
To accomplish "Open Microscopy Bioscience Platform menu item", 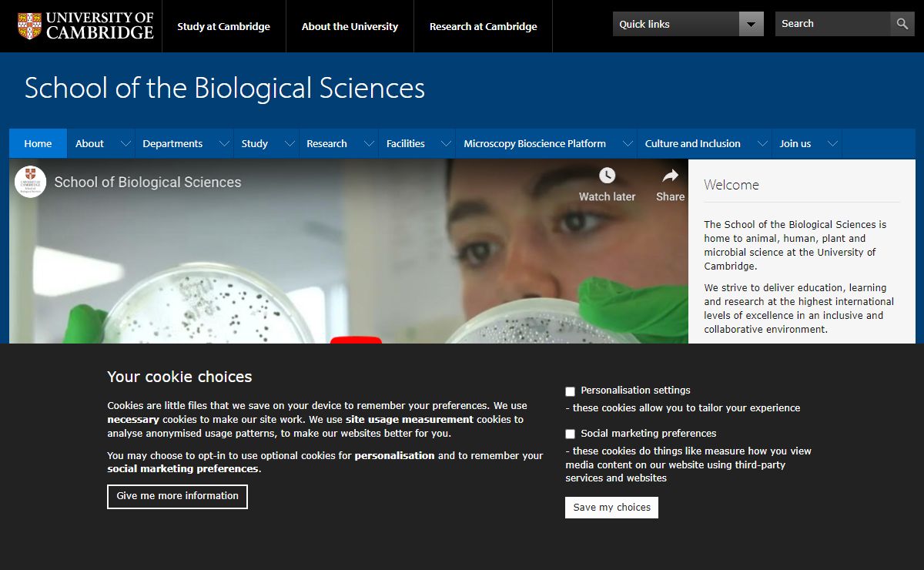I will (x=534, y=143).
